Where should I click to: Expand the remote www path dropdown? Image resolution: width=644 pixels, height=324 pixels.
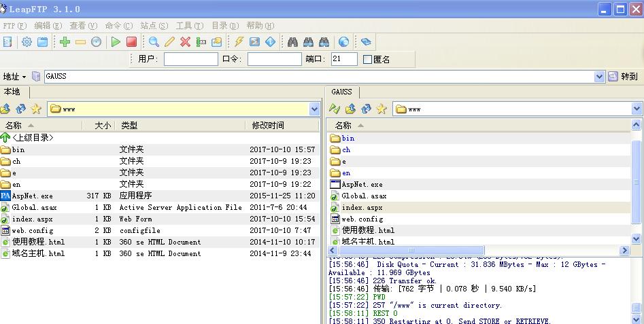pos(637,109)
